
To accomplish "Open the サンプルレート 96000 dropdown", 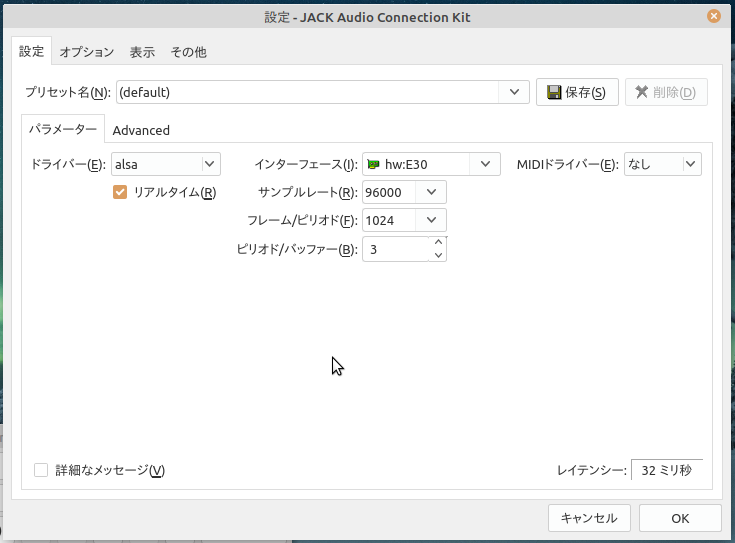I will point(431,192).
